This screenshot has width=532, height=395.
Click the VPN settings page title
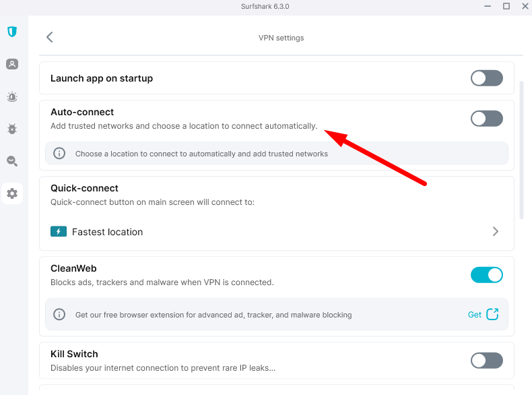click(281, 38)
